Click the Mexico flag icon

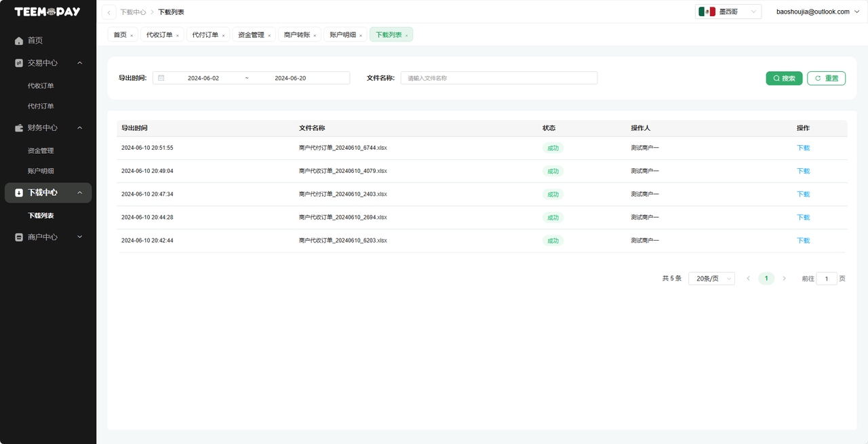(707, 12)
